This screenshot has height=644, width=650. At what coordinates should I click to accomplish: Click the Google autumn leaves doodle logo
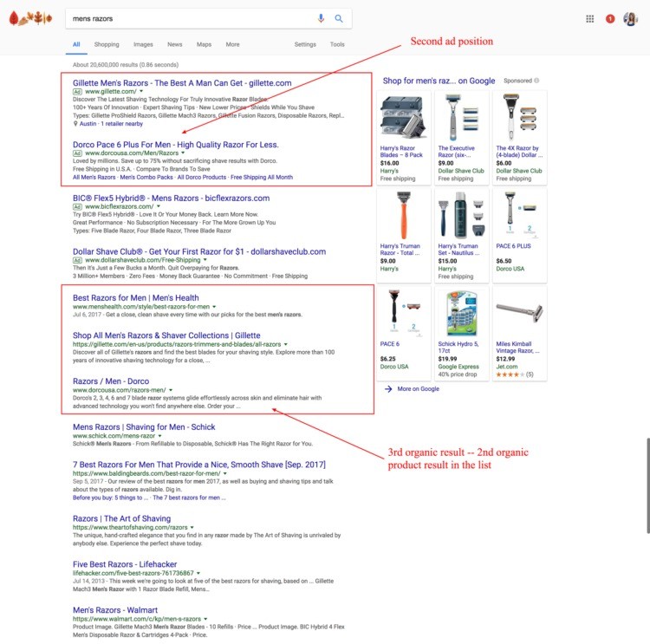pyautogui.click(x=29, y=18)
